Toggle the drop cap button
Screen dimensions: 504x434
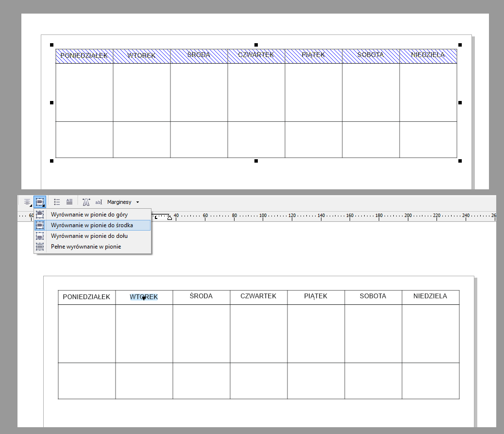tap(69, 202)
